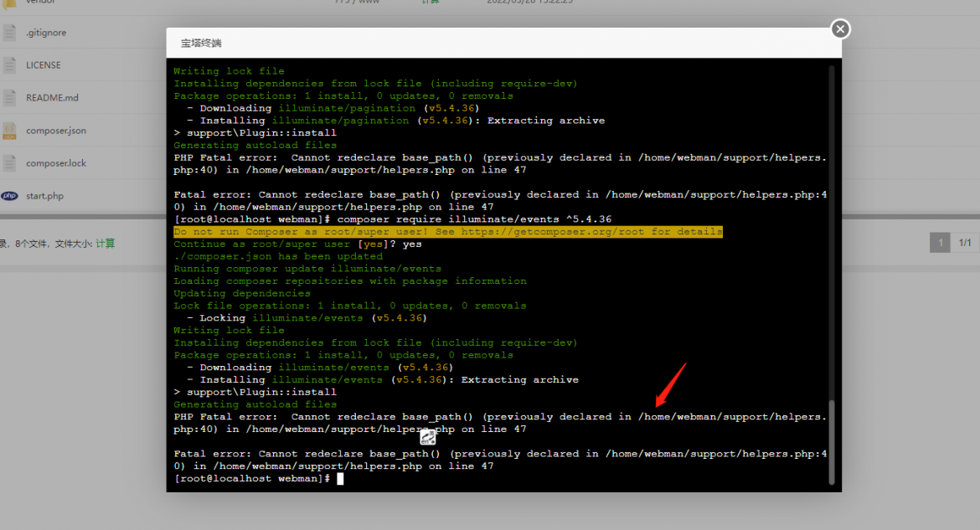This screenshot has height=530, width=980.
Task: Close the 宝塔终端 terminal dialog
Action: point(840,28)
